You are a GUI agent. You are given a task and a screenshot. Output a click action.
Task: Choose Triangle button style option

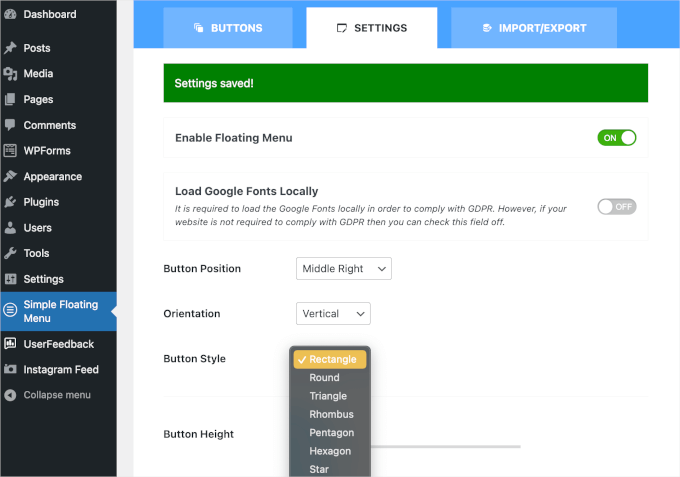(x=330, y=396)
